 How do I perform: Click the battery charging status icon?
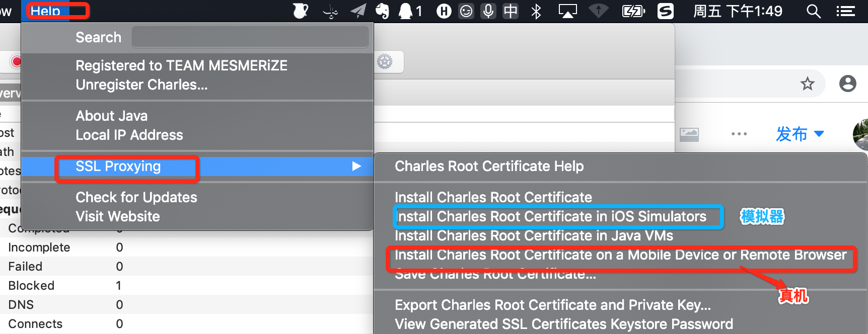(633, 11)
